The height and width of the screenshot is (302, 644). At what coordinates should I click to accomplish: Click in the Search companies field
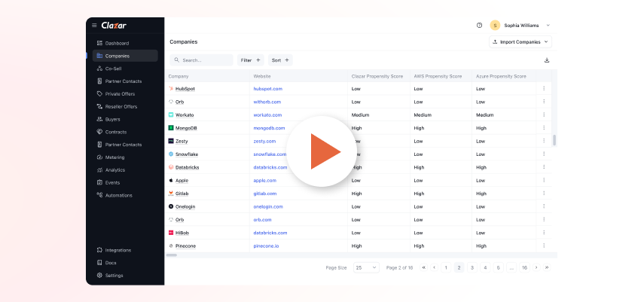201,60
